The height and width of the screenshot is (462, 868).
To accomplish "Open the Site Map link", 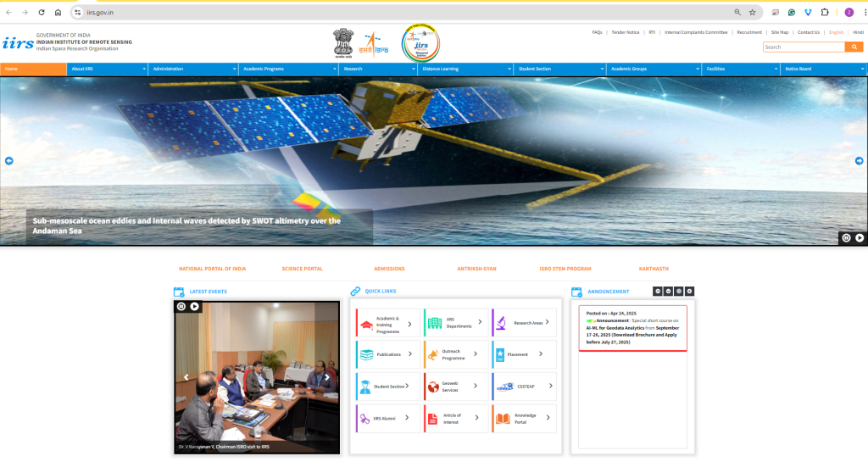I will 780,33.
